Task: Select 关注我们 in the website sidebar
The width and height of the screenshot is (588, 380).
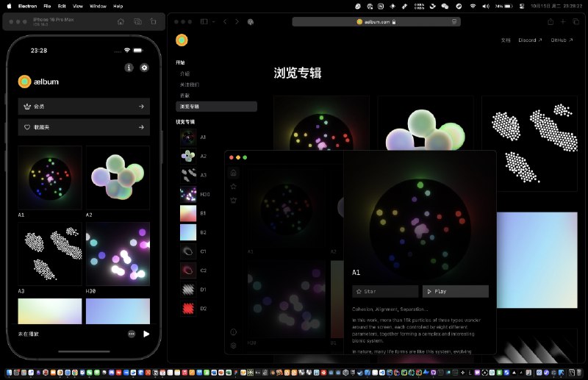Action: pos(190,85)
